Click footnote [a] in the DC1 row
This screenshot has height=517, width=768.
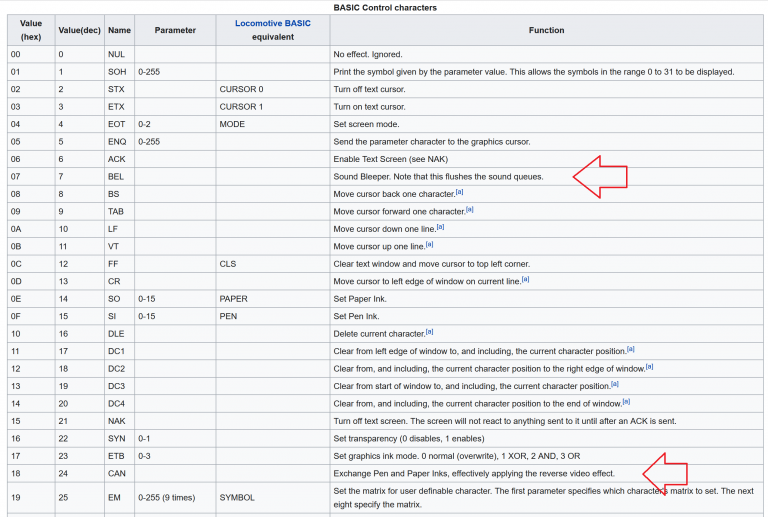pyautogui.click(x=630, y=349)
